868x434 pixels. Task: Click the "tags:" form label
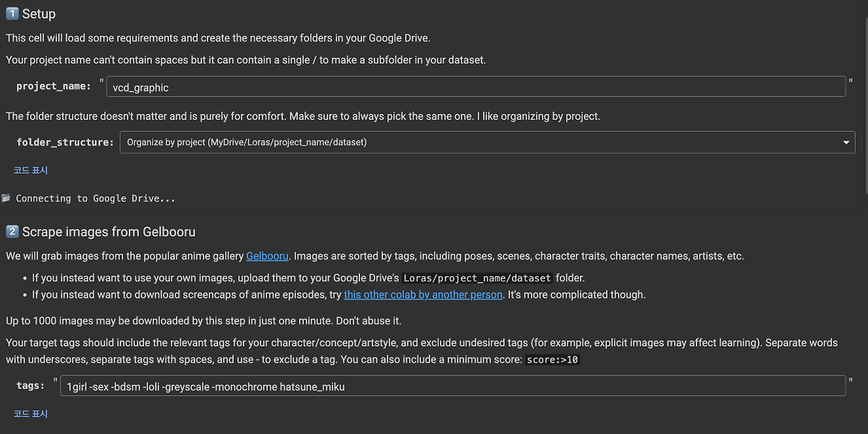tap(31, 385)
